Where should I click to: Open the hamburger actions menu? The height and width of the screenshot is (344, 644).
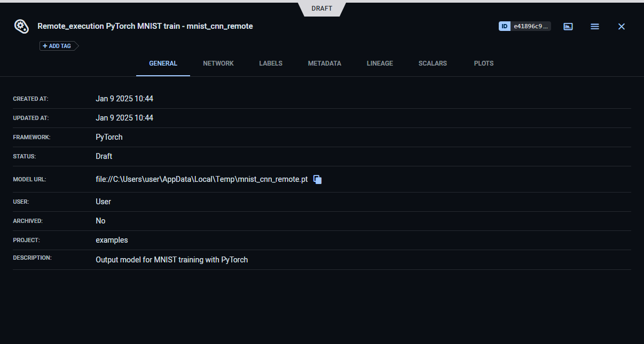pyautogui.click(x=595, y=26)
